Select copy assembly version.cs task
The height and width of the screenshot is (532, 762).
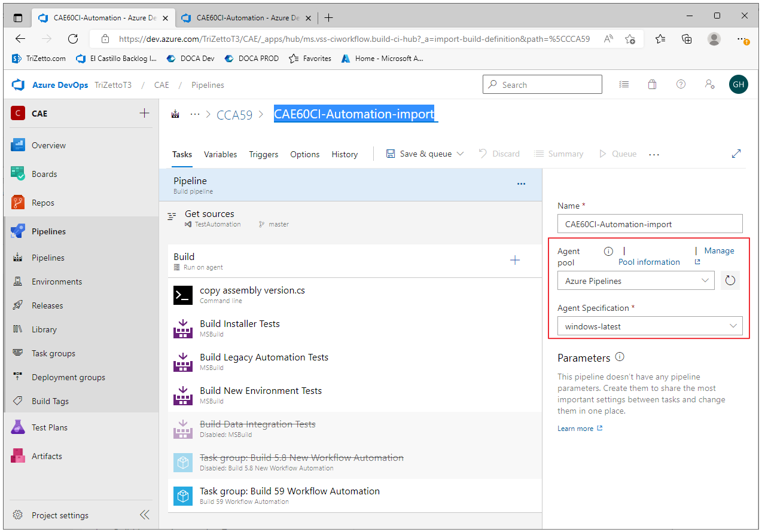[355, 295]
